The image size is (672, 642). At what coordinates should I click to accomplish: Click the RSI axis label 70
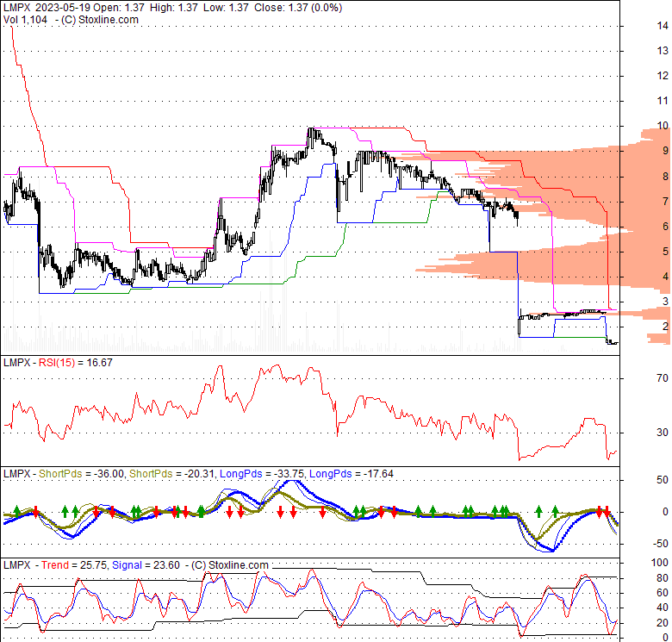[663, 378]
